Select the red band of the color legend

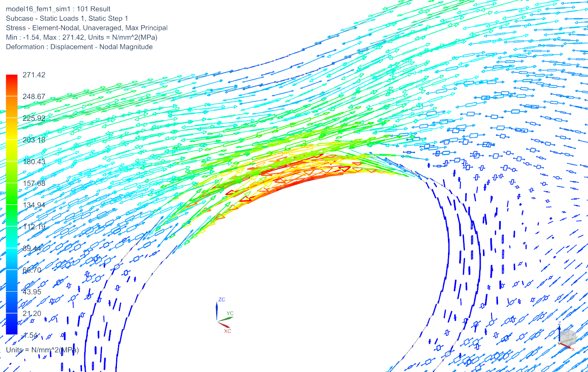coord(12,85)
